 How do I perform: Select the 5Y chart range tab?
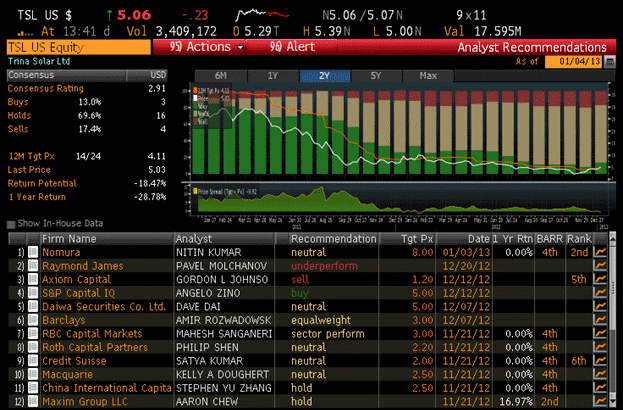[x=375, y=76]
